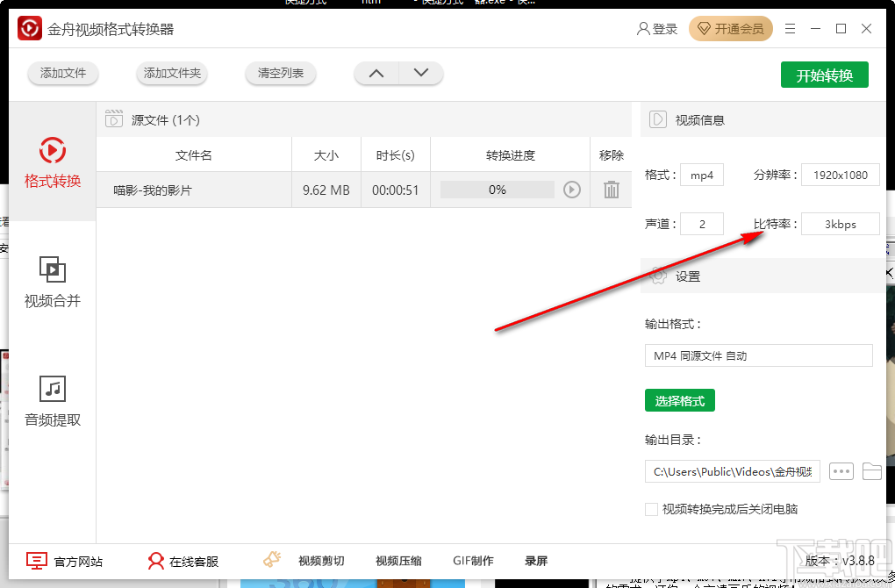Select the 视频合并 (video merge) sidebar icon
Viewport: 895px width, 588px height.
coord(53,279)
